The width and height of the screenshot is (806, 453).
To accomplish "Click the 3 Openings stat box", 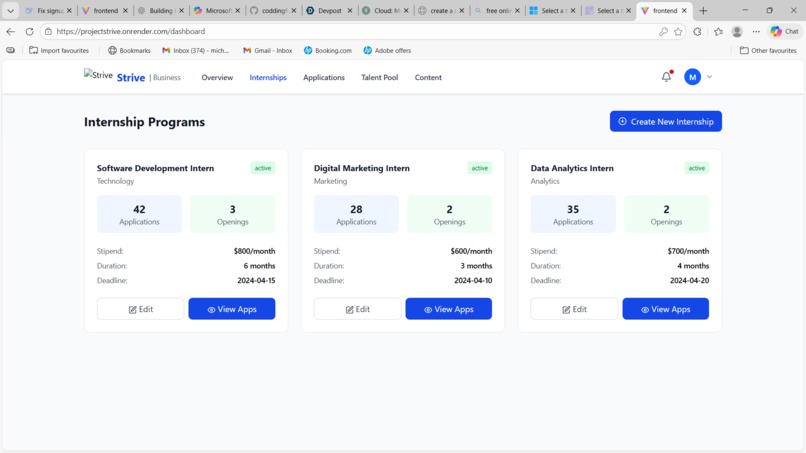I will click(x=233, y=214).
